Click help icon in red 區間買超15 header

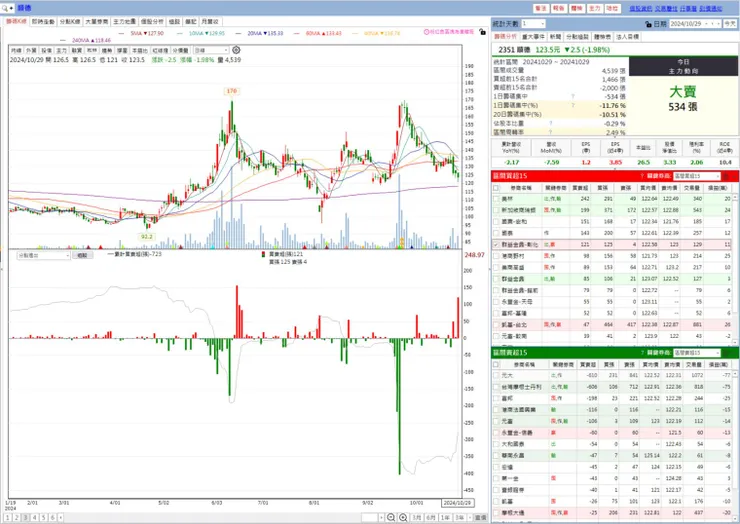[642, 176]
